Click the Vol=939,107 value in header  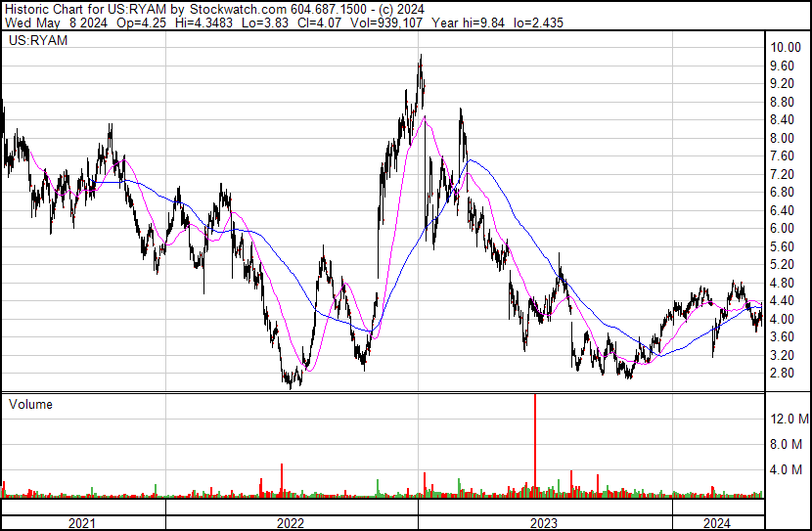(x=386, y=22)
